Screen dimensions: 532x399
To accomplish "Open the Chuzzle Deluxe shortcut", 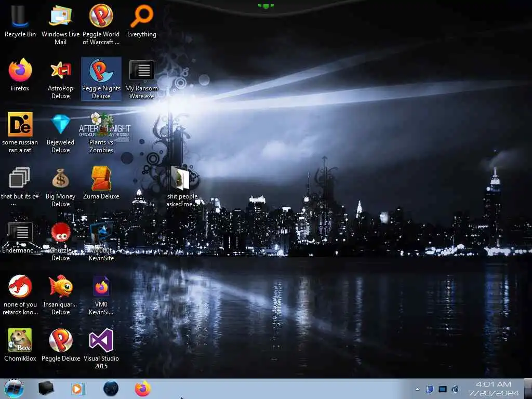I will pos(60,242).
